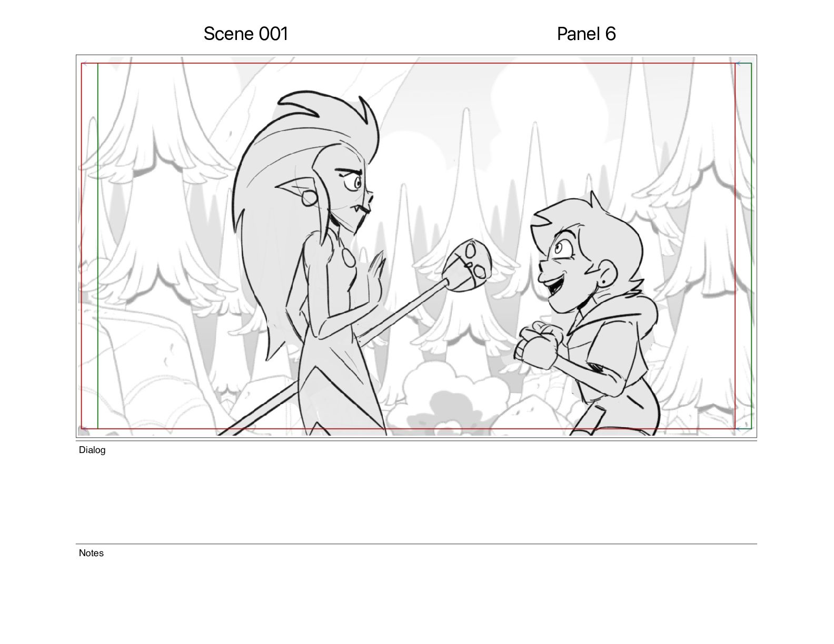Click the Scene 001 heading

[246, 34]
